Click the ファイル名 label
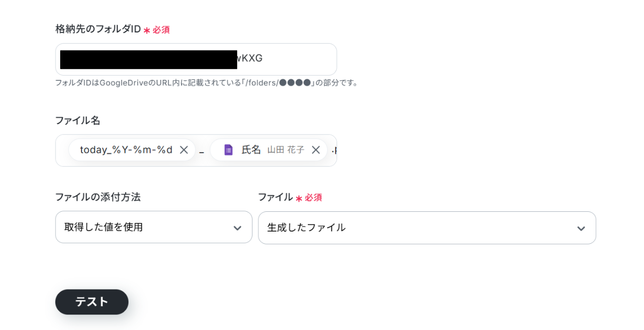Viewport: 644px width, 330px height. click(x=78, y=120)
